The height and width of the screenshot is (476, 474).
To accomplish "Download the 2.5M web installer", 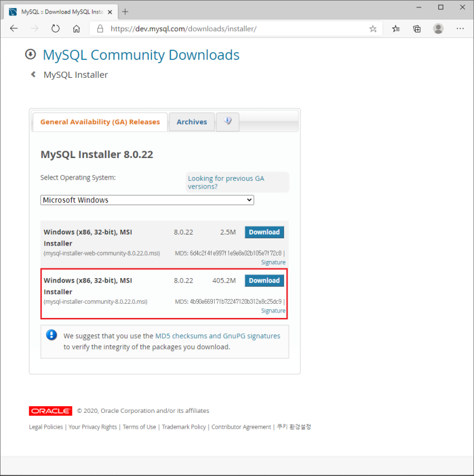I will 264,232.
